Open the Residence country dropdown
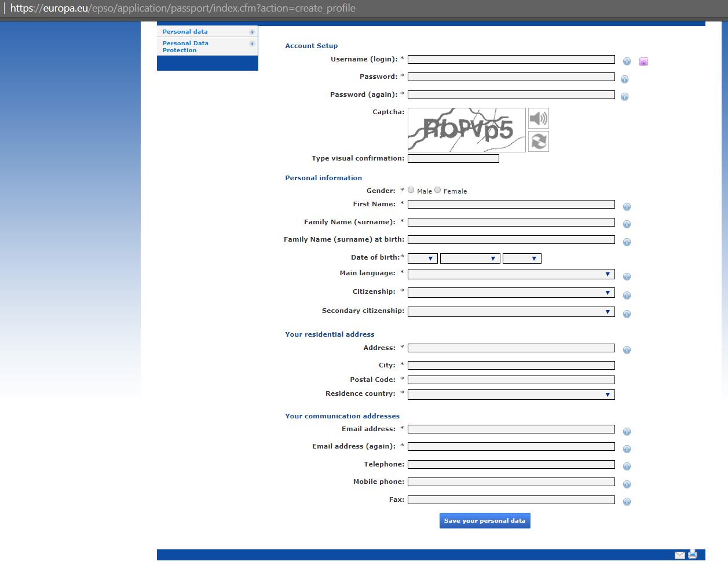 pos(511,395)
